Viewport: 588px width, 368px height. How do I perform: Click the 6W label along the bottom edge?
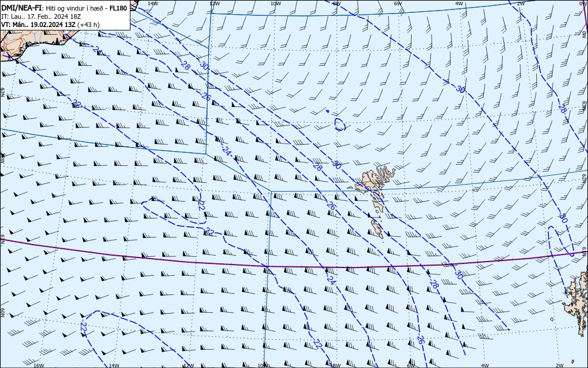411,366
